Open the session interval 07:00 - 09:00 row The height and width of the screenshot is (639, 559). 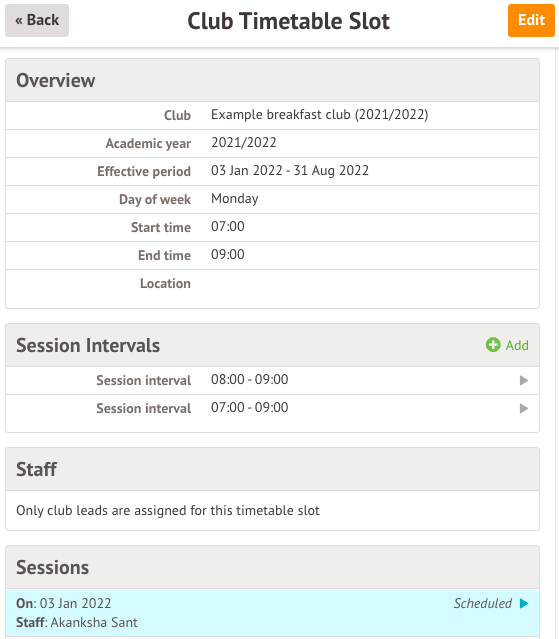[x=272, y=408]
